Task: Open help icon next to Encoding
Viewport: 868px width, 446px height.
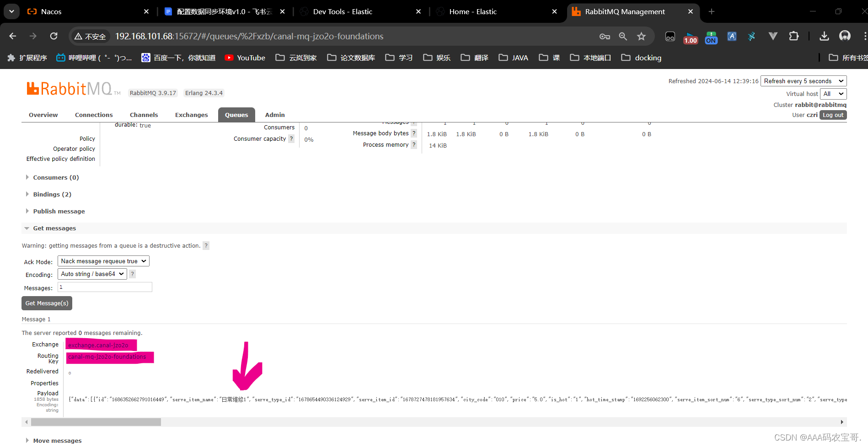Action: (133, 274)
